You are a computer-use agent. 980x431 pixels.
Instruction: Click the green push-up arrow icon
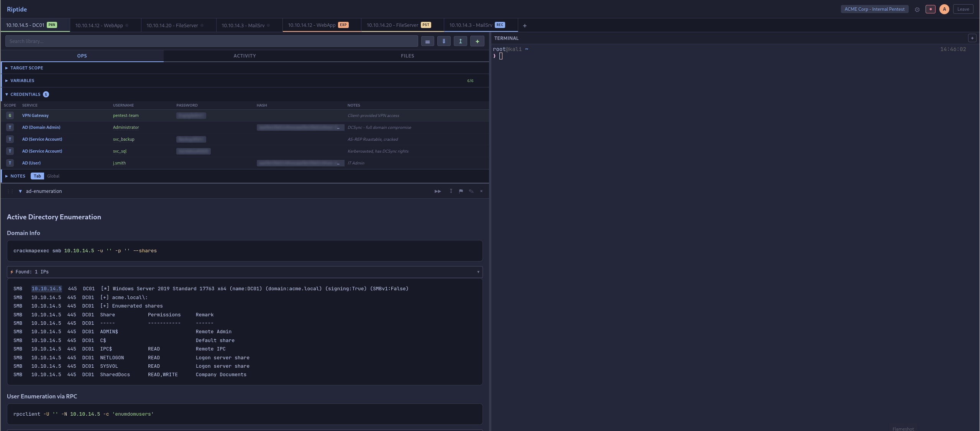coord(460,41)
